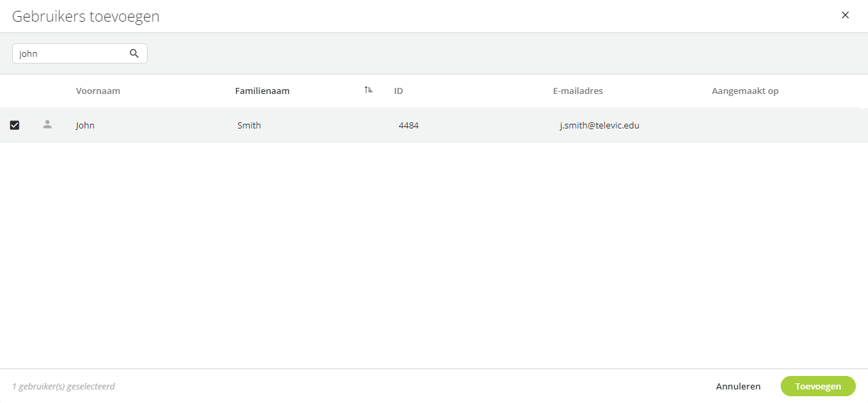Sort by the Aangemaakt op column header
The image size is (868, 403).
click(x=745, y=91)
